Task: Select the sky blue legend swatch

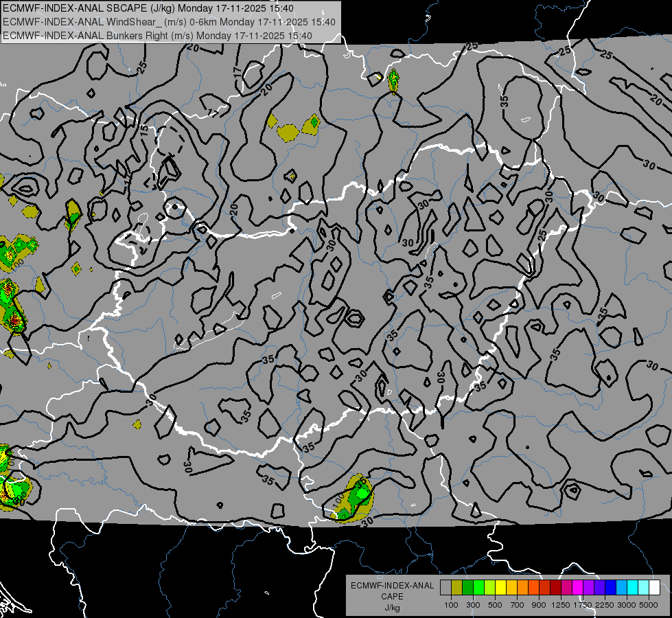Action: tap(621, 588)
